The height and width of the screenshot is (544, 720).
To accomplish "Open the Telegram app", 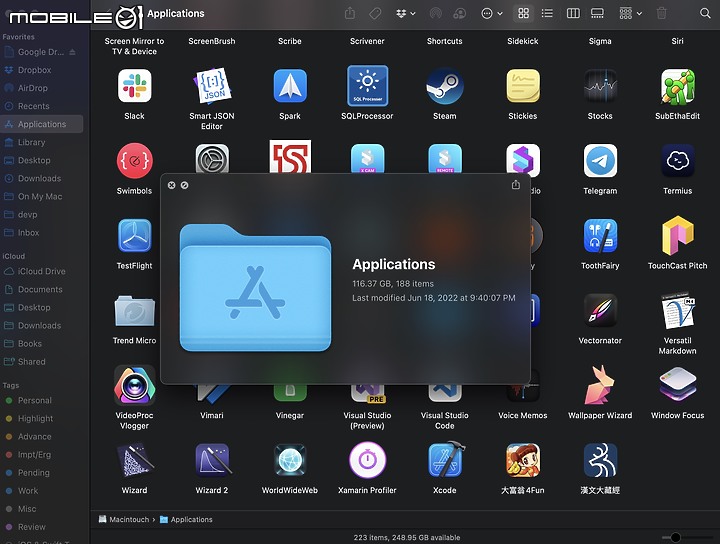I will coord(600,161).
